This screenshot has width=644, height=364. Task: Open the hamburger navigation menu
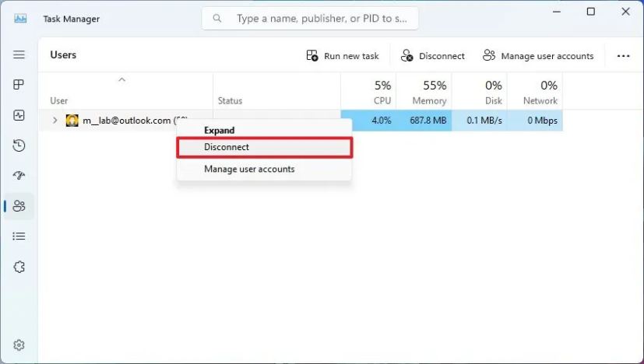pos(19,54)
